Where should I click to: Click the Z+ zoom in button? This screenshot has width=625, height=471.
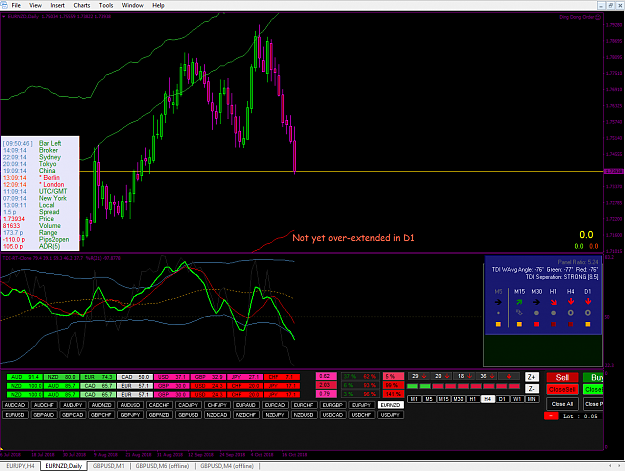click(x=532, y=377)
